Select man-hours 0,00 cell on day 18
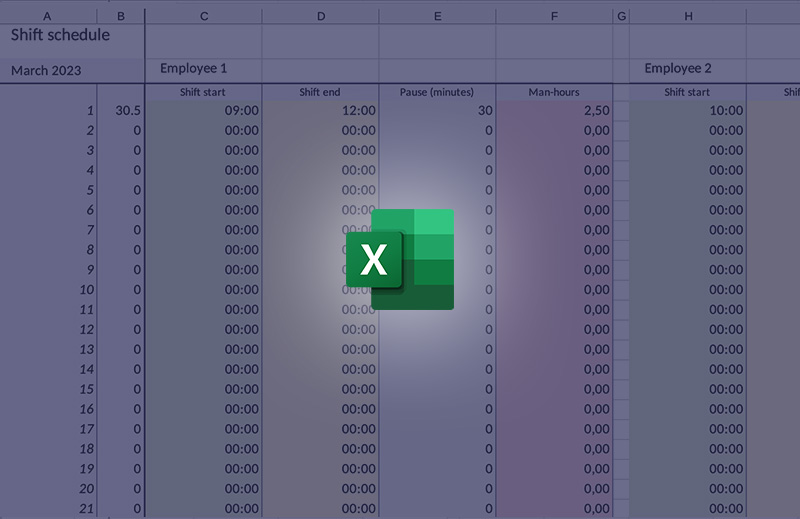Image resolution: width=800 pixels, height=519 pixels. pyautogui.click(x=554, y=449)
